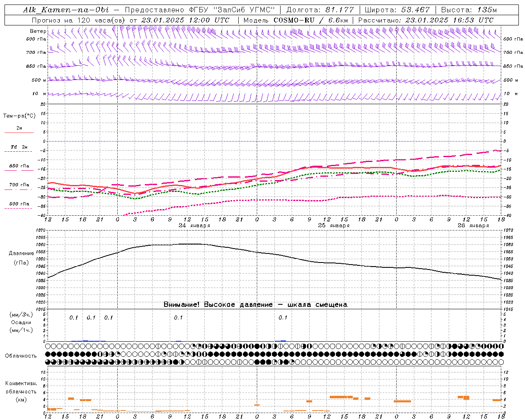
Task: Click the left '500 м' wind level label
Action: tap(39, 80)
